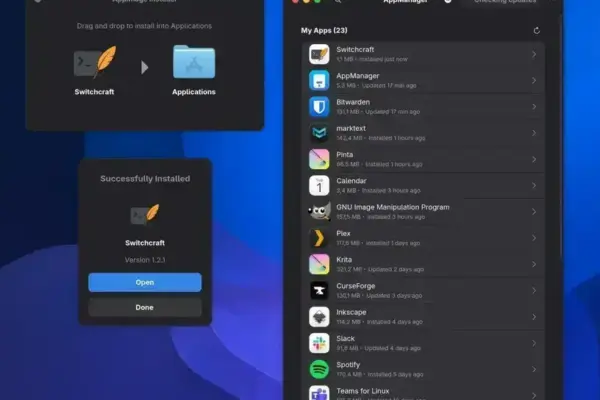Viewport: 600px width, 400px height.
Task: Click the Applications folder icon in the installer
Action: (194, 62)
